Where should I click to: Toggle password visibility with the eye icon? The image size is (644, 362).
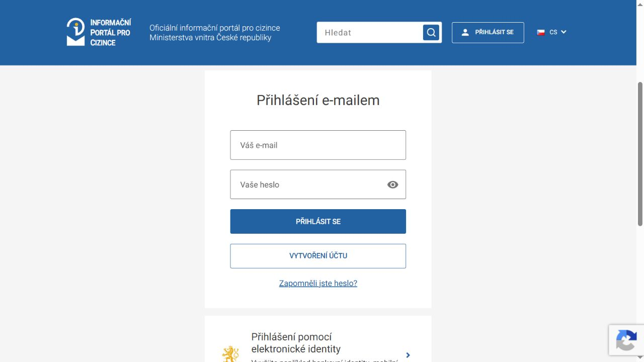click(x=393, y=185)
